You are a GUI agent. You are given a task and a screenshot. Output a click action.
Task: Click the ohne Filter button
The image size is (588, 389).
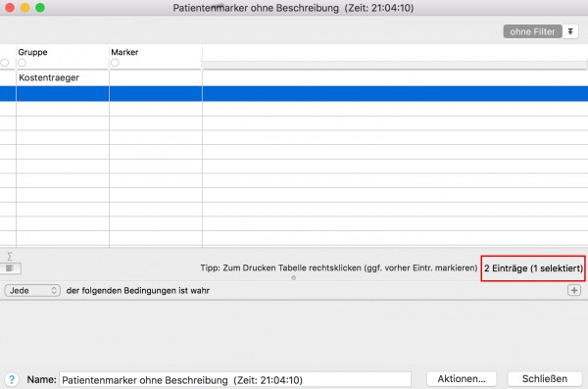click(x=532, y=31)
